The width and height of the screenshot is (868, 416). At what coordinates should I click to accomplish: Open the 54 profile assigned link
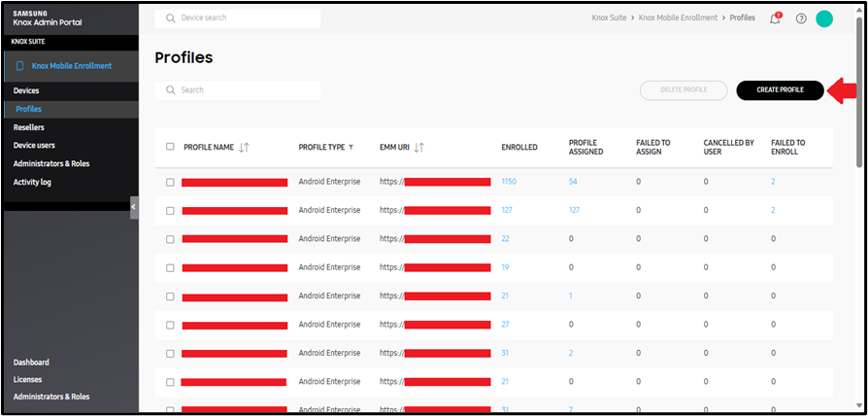pos(573,181)
